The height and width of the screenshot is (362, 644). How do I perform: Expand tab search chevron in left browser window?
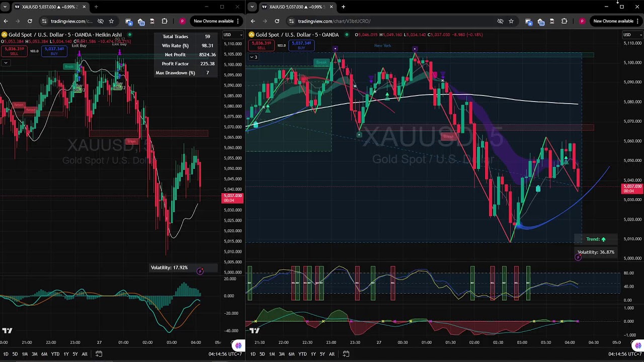[5, 7]
